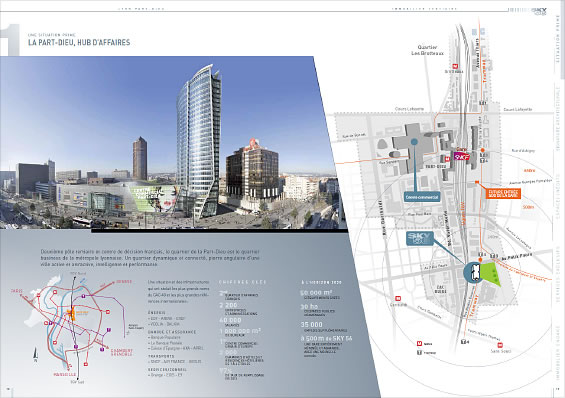Click the green park area beside SKY 56
565x398 pixels.
click(x=491, y=274)
